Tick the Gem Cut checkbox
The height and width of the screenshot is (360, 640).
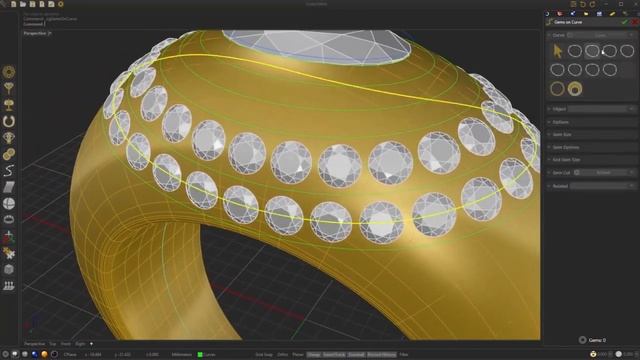click(x=577, y=173)
